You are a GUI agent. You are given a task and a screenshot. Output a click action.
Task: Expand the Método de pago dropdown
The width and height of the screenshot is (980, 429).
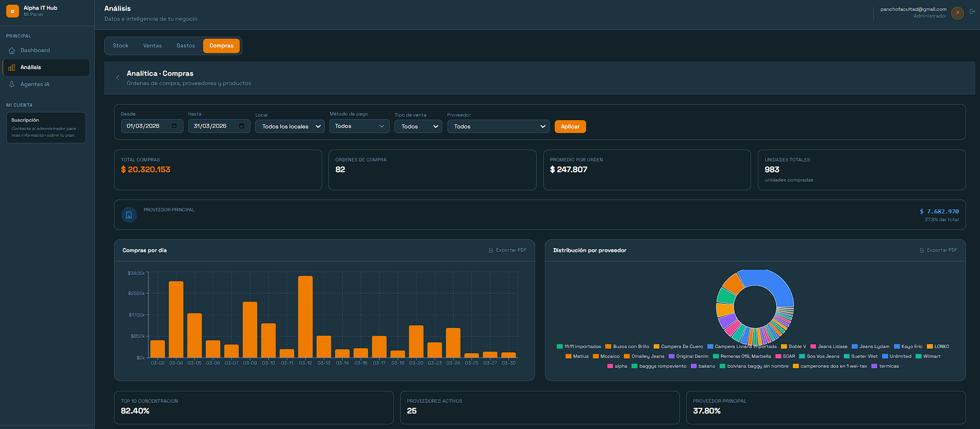(x=359, y=126)
